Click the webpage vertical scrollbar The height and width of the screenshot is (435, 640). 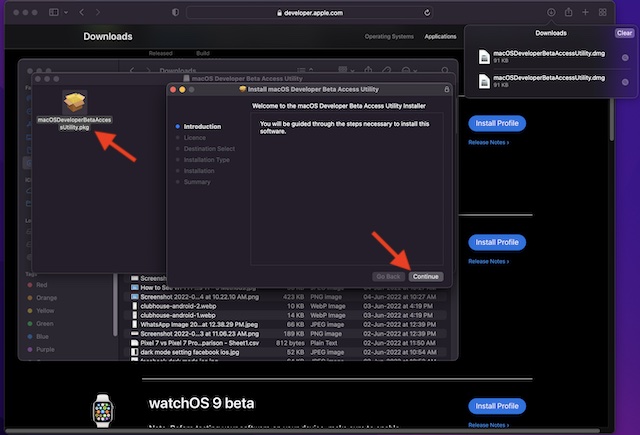click(611, 120)
